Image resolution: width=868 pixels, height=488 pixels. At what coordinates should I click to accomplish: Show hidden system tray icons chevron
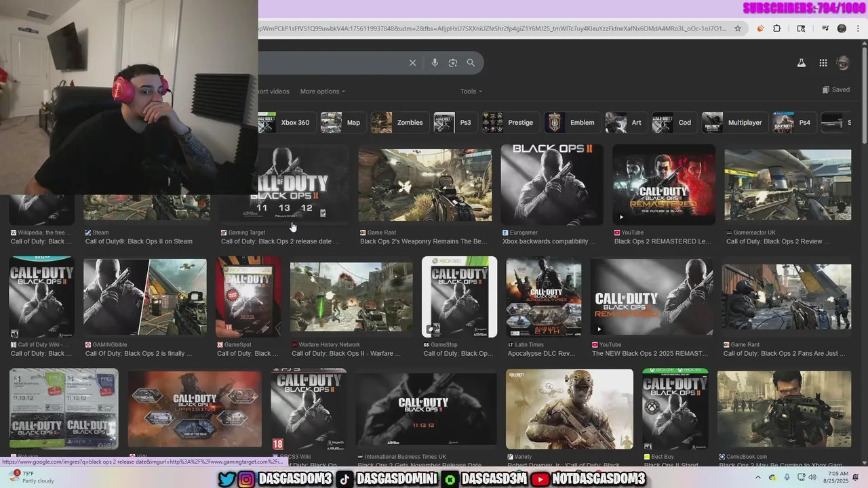pyautogui.click(x=758, y=477)
